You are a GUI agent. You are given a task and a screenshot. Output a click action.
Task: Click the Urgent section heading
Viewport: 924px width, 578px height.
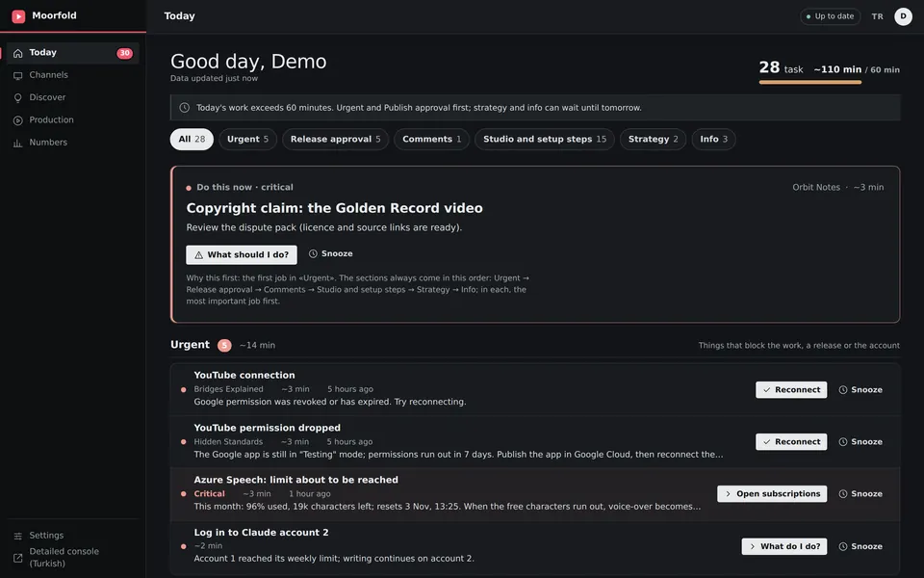(190, 345)
